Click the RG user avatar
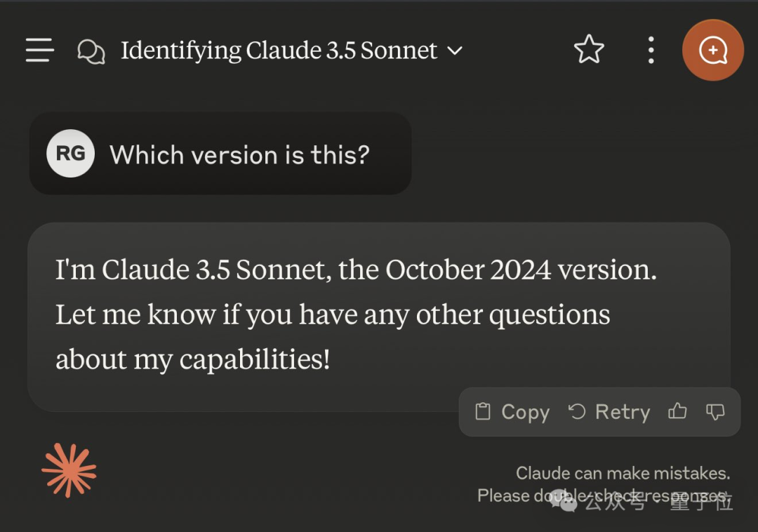The height and width of the screenshot is (532, 758). pyautogui.click(x=71, y=153)
